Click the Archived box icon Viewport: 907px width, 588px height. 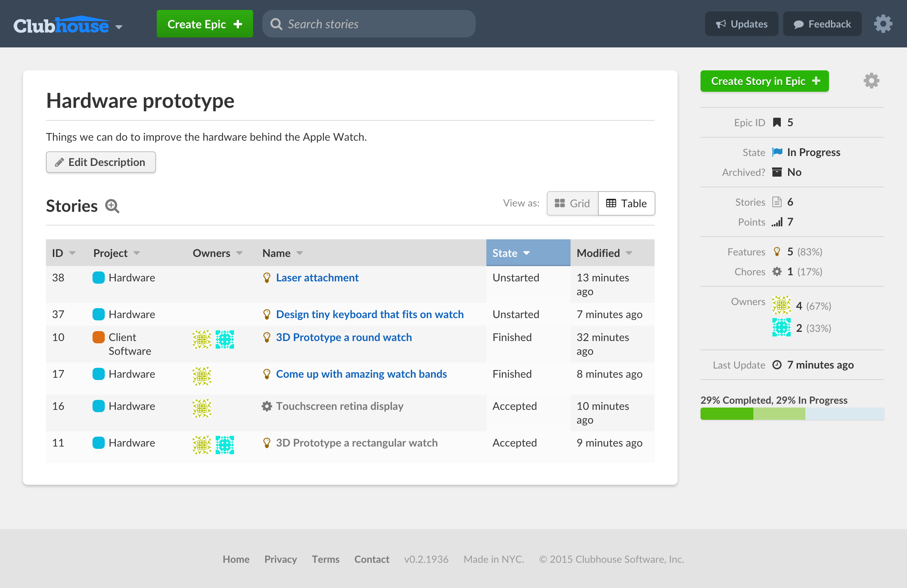(777, 172)
